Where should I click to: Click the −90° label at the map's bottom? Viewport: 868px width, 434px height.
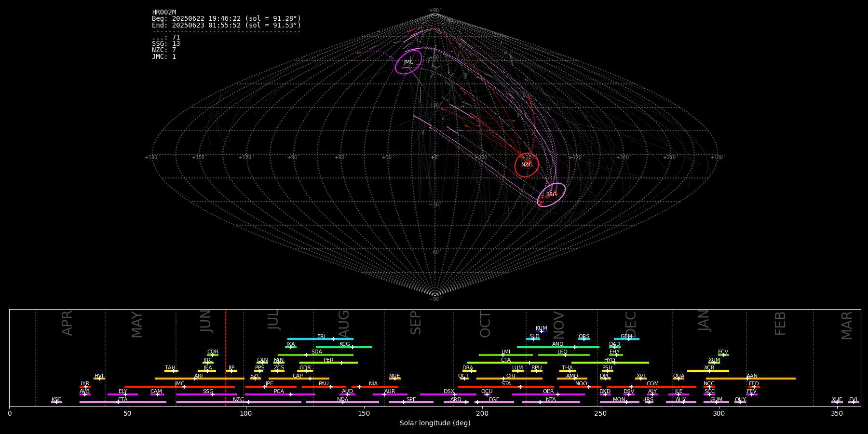(x=435, y=299)
